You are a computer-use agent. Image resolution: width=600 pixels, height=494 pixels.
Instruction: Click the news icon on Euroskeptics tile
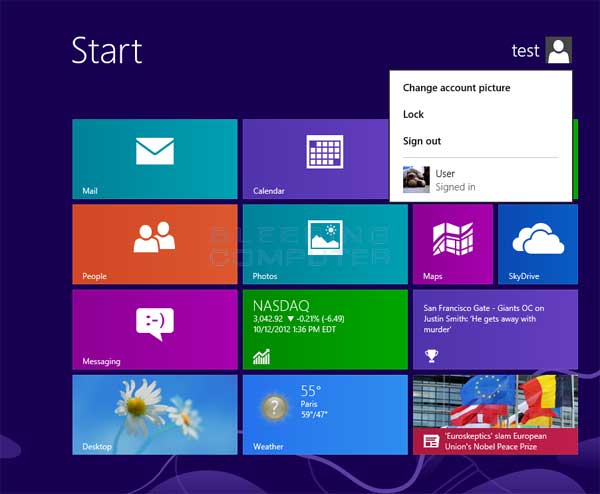point(431,441)
